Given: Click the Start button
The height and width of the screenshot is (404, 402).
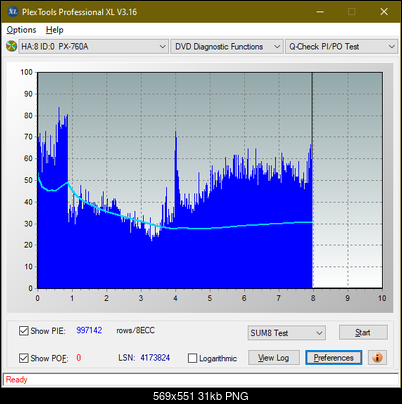Looking at the screenshot, I should pyautogui.click(x=363, y=332).
